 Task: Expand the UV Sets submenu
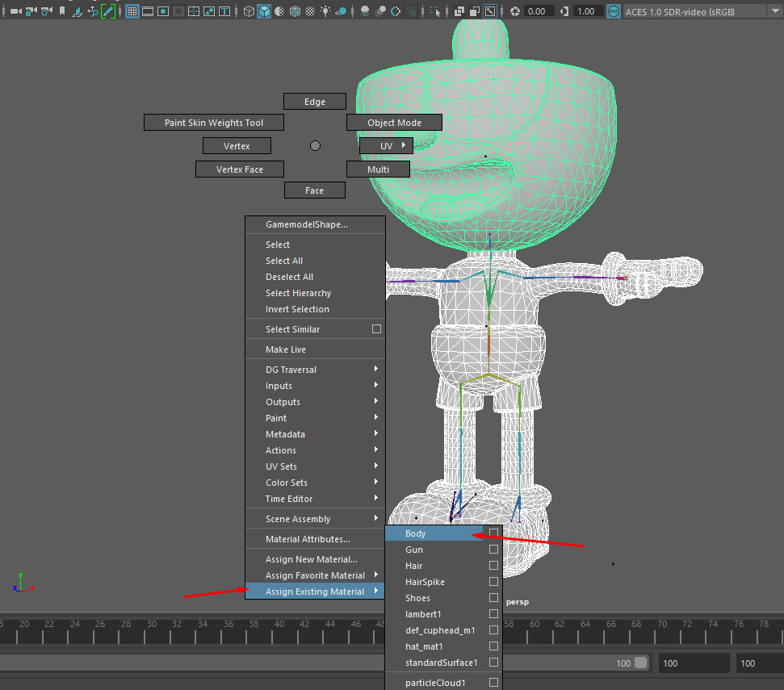(x=316, y=466)
